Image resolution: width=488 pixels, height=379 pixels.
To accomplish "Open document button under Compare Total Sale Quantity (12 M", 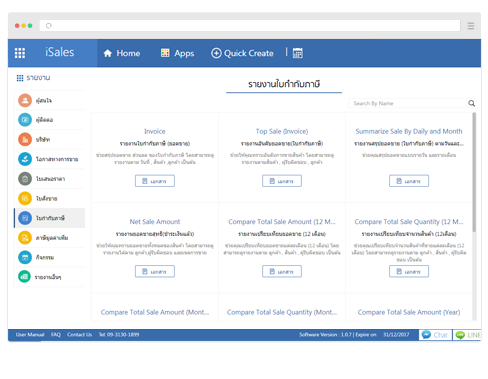I will [x=409, y=272].
